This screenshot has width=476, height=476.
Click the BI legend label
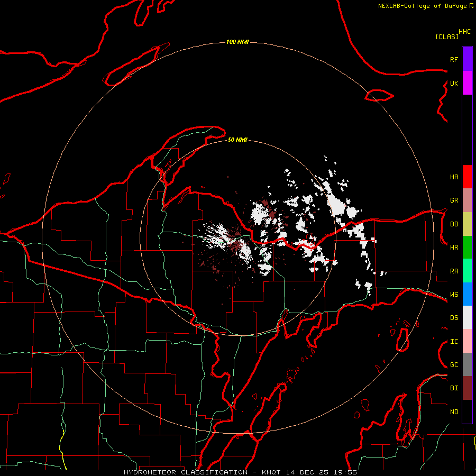(454, 388)
